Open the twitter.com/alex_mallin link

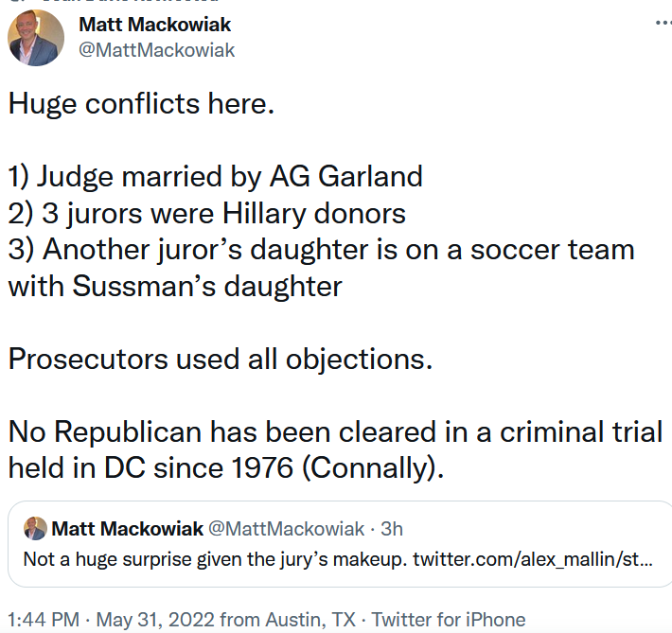(533, 559)
